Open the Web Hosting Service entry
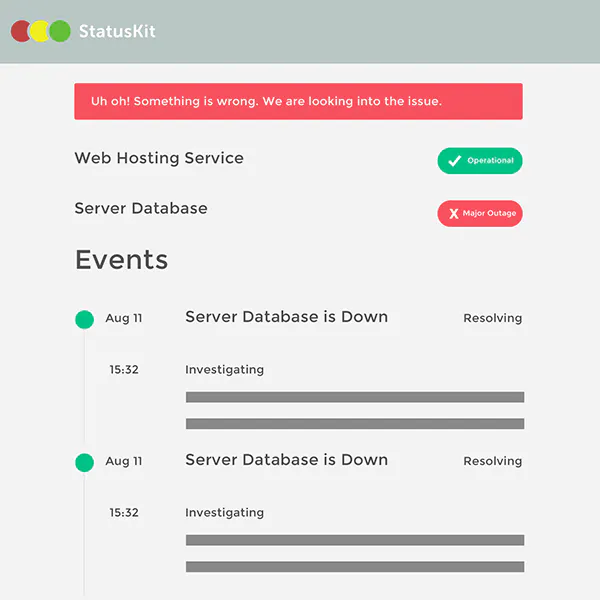Screen dimensions: 600x600 (159, 158)
